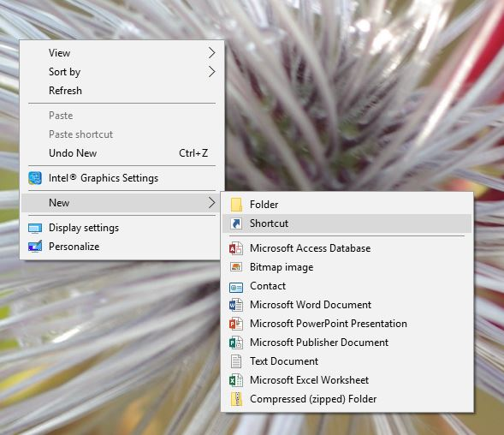The width and height of the screenshot is (504, 435).
Task: Click the yellow Folder icon in New submenu
Action: 236,205
